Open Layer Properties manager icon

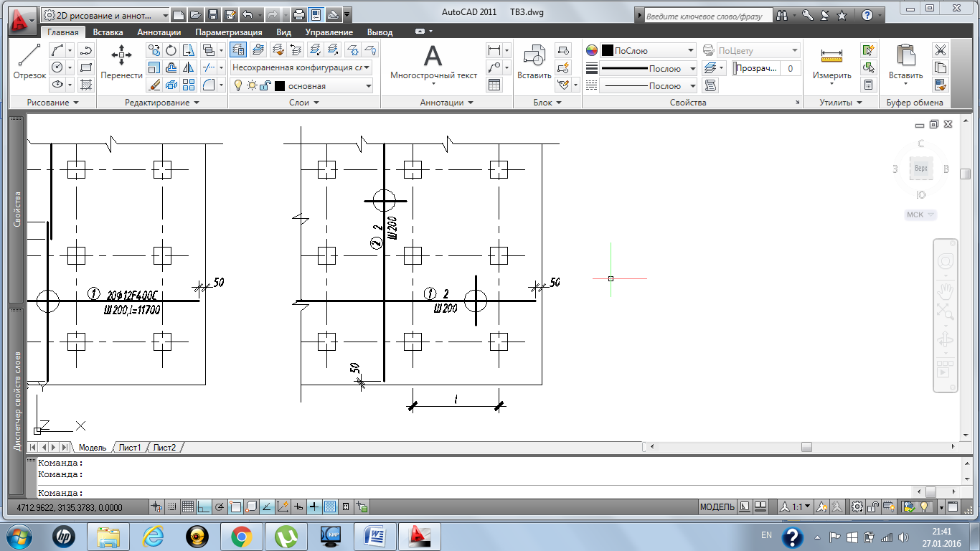(238, 50)
